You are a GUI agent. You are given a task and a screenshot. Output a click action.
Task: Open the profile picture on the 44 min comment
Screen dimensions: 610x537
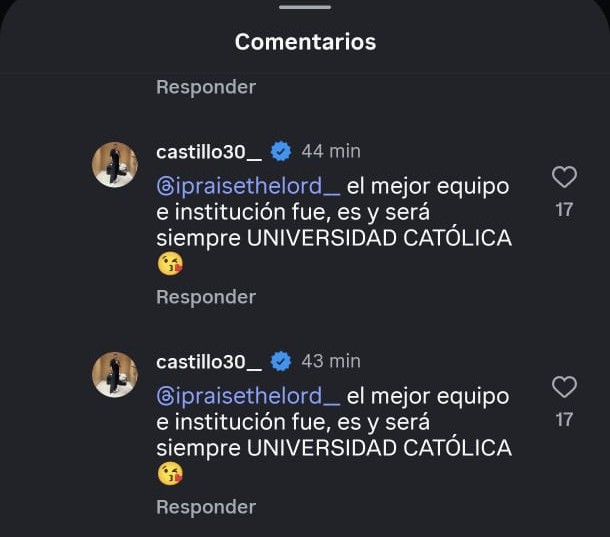(x=115, y=164)
